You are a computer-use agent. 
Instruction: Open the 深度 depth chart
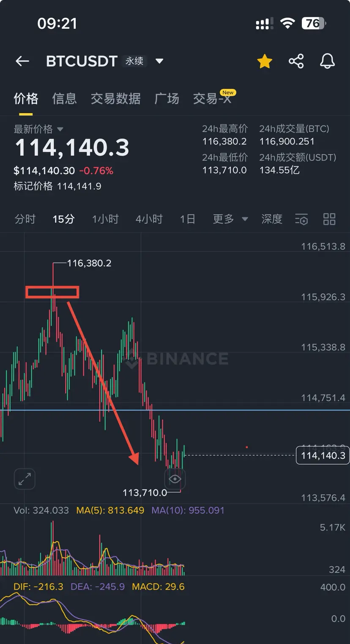271,219
